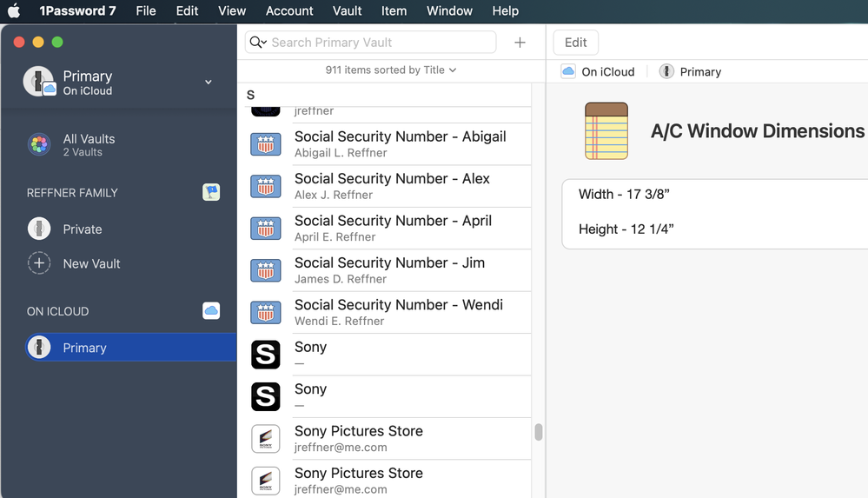This screenshot has width=868, height=498.
Task: Open the Item menu in menu bar
Action: [394, 11]
